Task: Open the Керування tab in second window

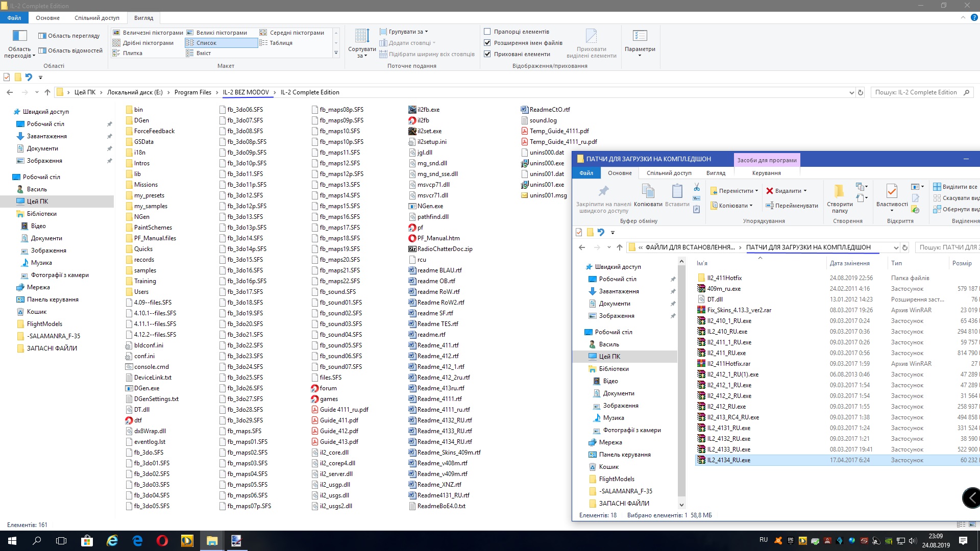Action: 766,173
